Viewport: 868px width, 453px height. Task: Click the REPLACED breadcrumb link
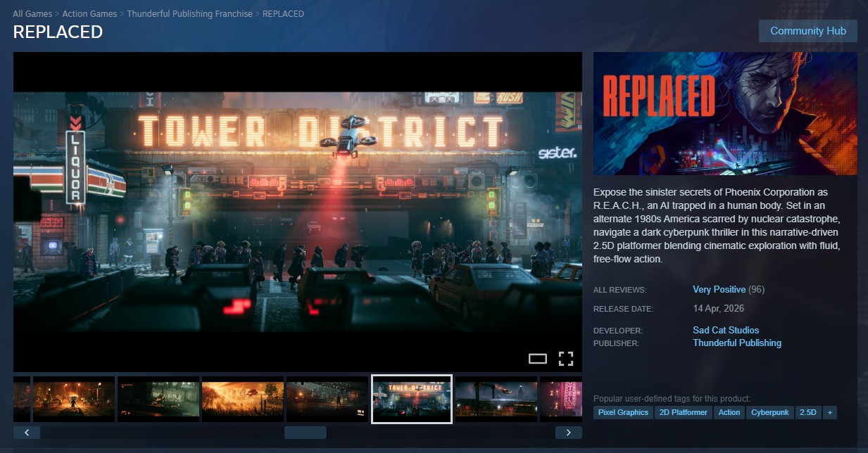283,14
